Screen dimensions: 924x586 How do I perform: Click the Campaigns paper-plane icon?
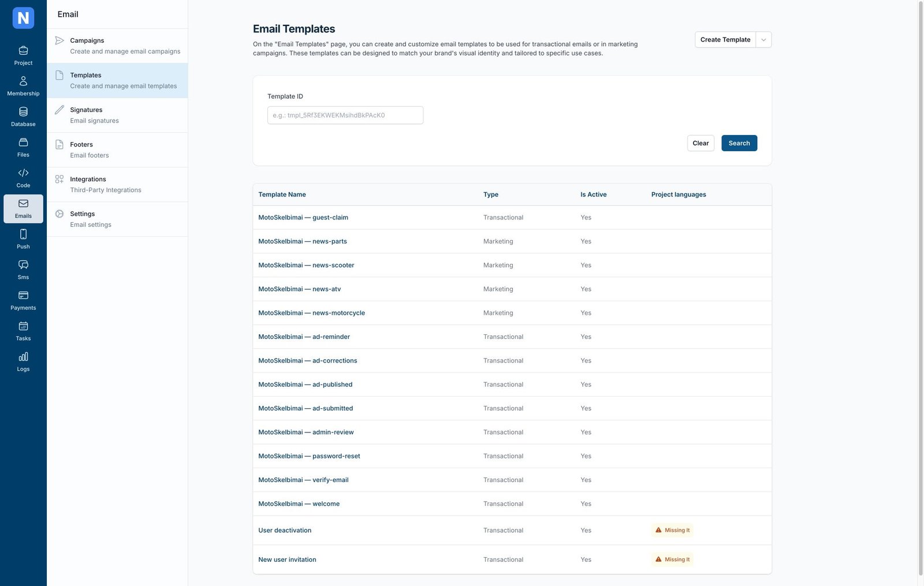tap(59, 40)
